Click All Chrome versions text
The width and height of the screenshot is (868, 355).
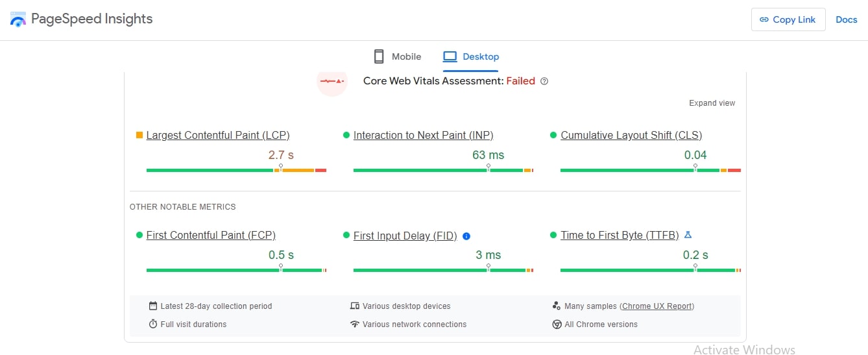(601, 324)
